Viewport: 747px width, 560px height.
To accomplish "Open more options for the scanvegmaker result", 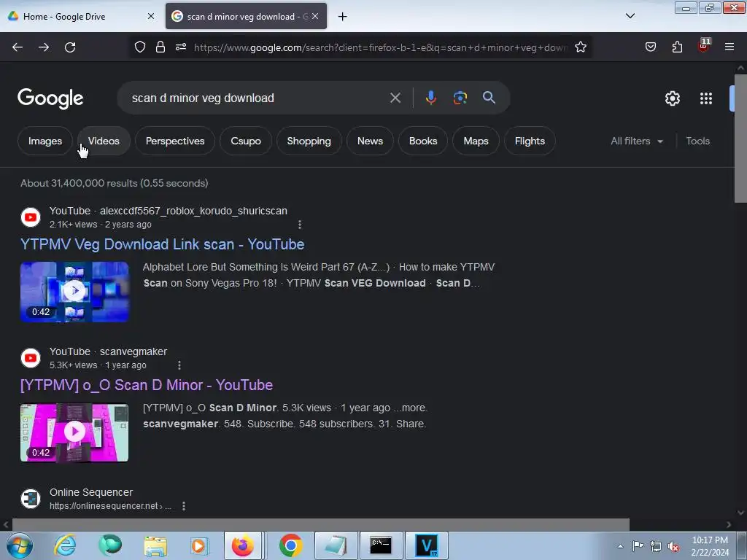I will (179, 365).
